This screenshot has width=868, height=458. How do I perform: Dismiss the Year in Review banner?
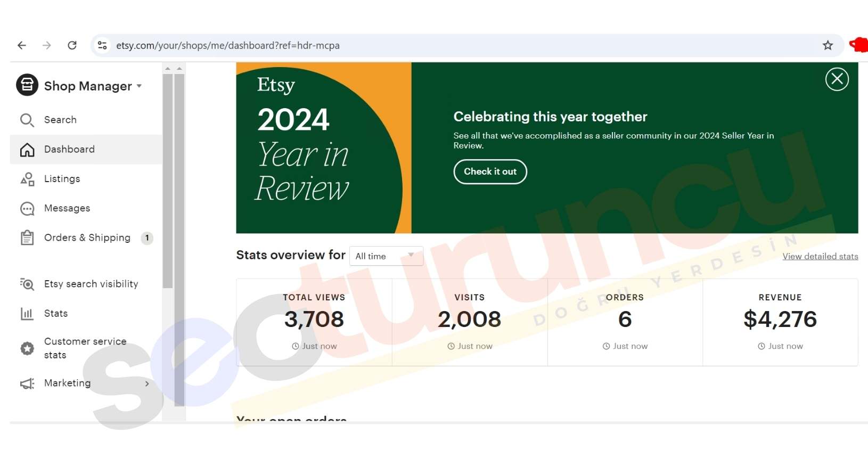pos(837,79)
